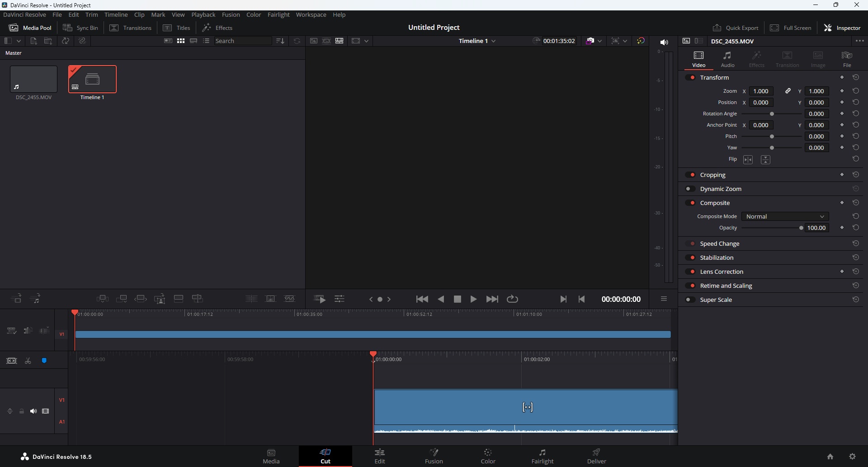Image resolution: width=868 pixels, height=467 pixels.
Task: Switch to the Color page
Action: click(488, 456)
